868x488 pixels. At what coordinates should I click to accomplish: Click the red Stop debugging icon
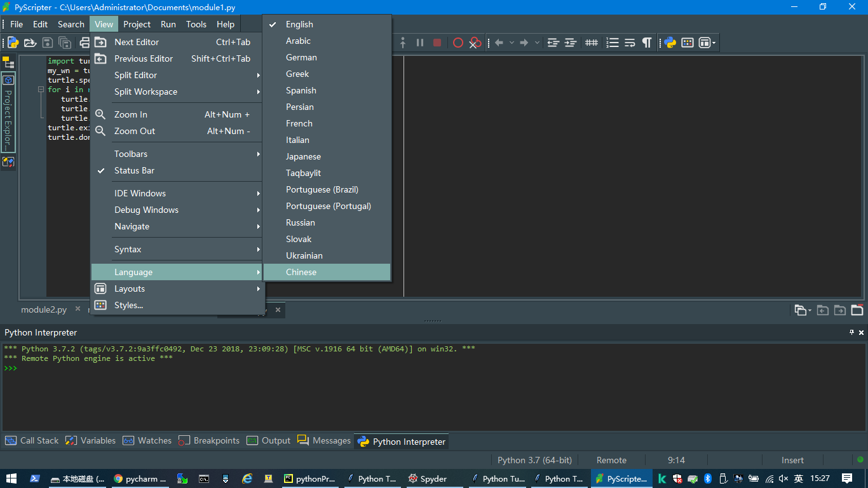click(x=437, y=43)
